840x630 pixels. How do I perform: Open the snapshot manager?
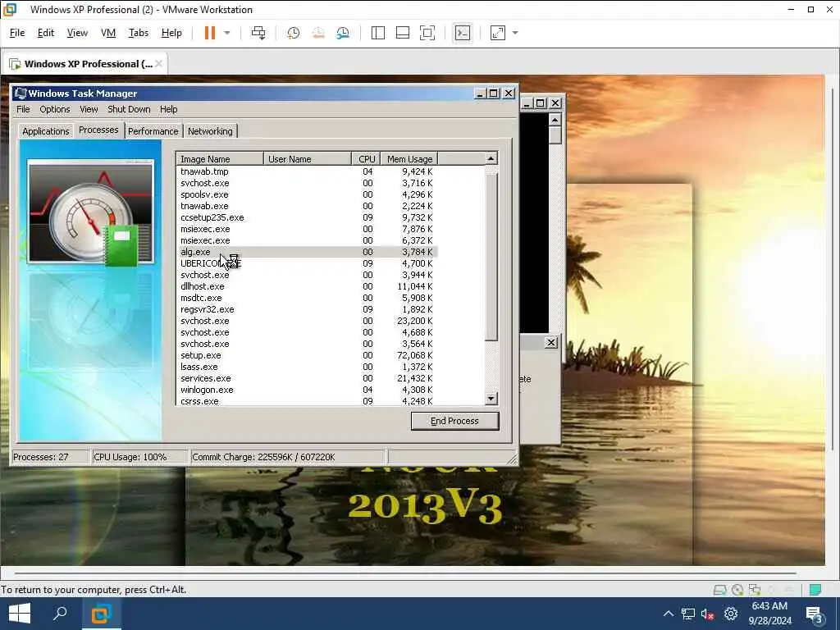pyautogui.click(x=343, y=33)
